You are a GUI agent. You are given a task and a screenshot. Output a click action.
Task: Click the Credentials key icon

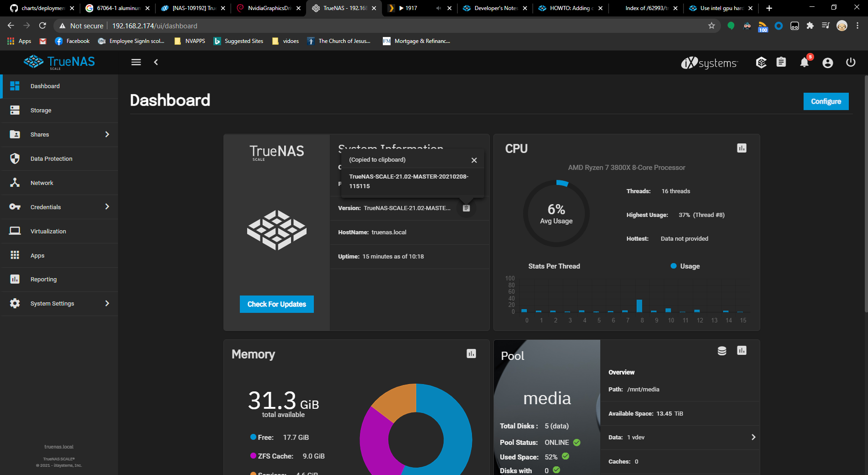tap(15, 207)
